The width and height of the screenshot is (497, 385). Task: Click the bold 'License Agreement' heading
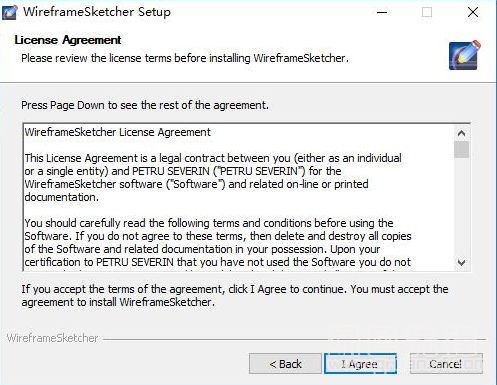pyautogui.click(x=68, y=40)
